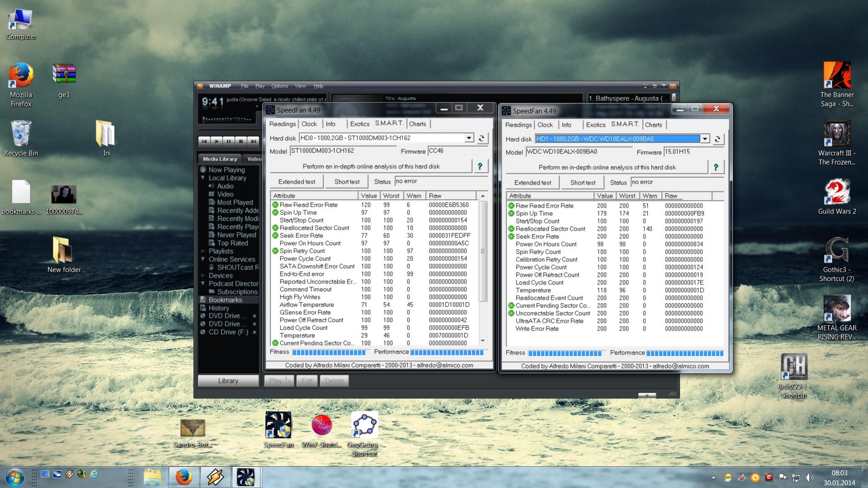
Task: Select Temperature row in HD1 list
Action: point(614,290)
